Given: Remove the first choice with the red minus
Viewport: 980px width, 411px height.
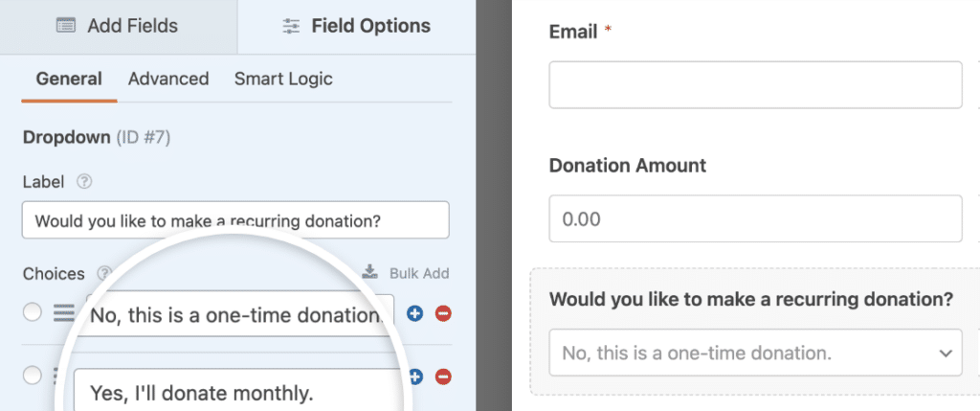Looking at the screenshot, I should (443, 313).
